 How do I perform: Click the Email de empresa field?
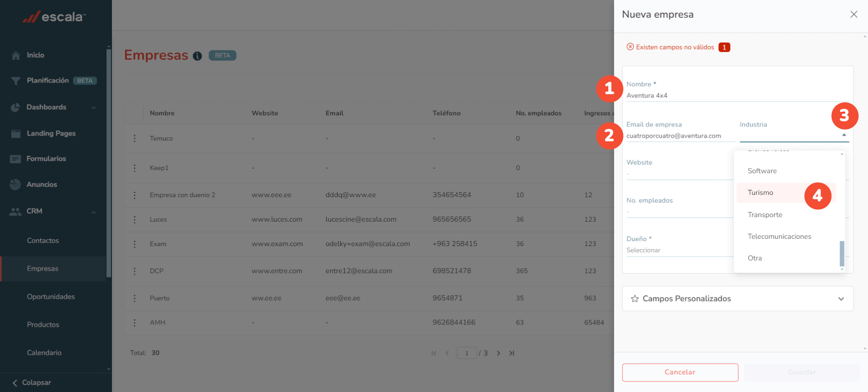(x=681, y=136)
